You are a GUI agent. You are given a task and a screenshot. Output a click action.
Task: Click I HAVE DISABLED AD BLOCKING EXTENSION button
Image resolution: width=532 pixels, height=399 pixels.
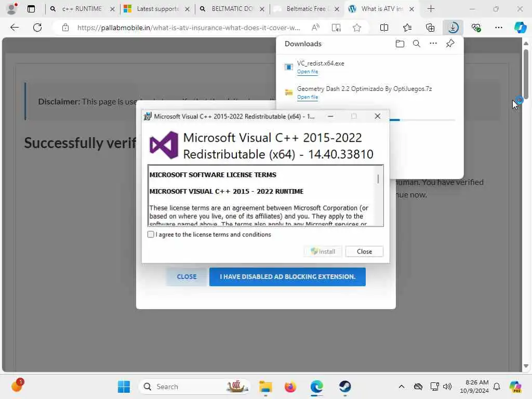pos(287,276)
